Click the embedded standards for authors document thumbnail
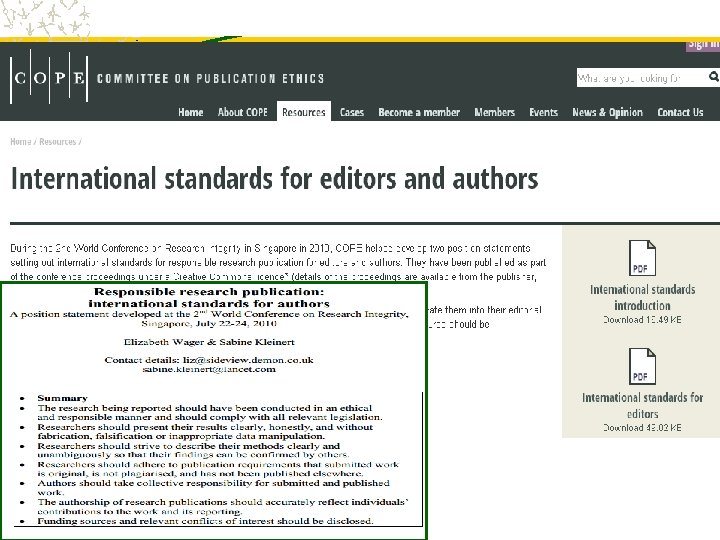720x540 pixels. coord(214,411)
